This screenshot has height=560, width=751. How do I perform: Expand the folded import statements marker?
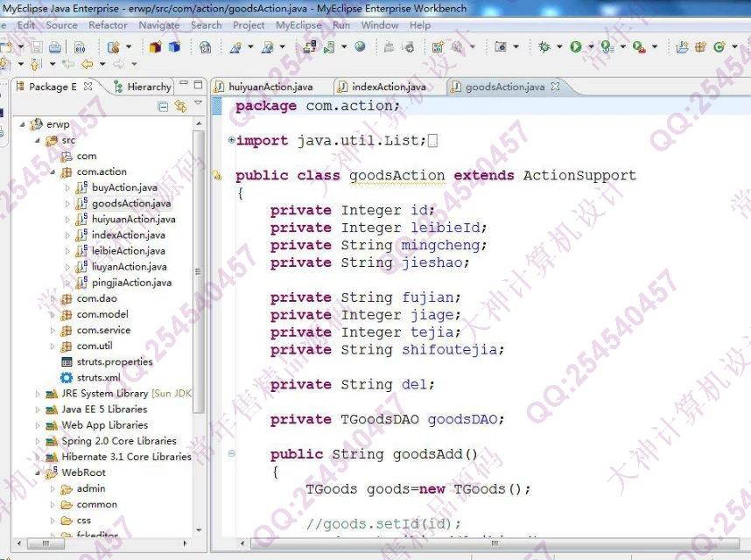click(232, 140)
